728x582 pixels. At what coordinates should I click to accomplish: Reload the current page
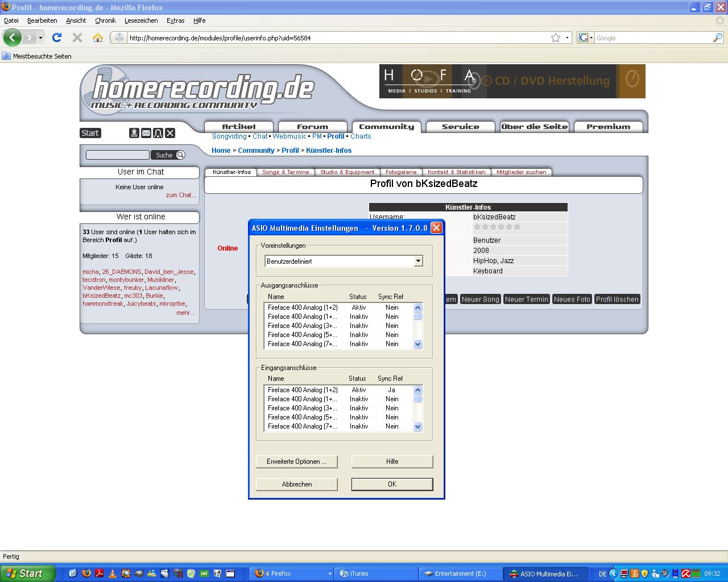click(57, 38)
